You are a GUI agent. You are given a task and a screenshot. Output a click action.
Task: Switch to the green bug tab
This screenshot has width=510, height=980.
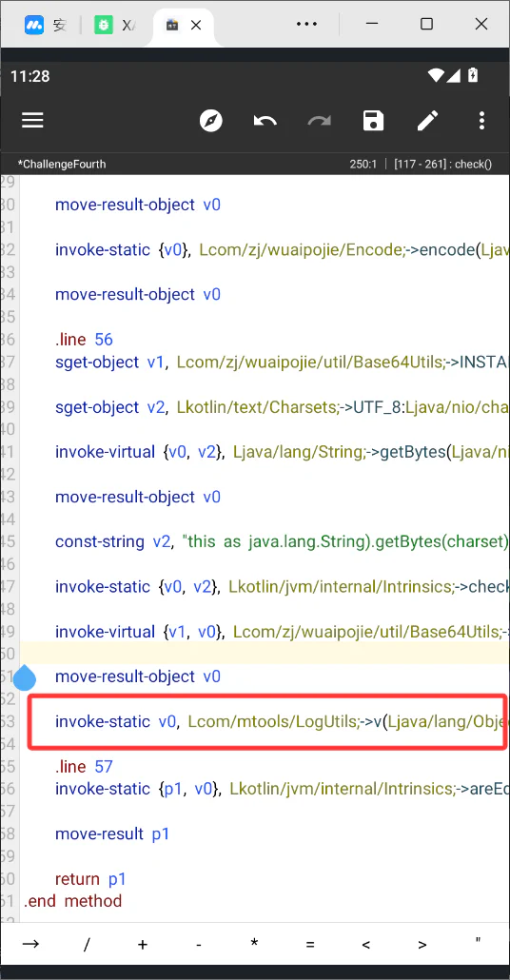pyautogui.click(x=115, y=25)
